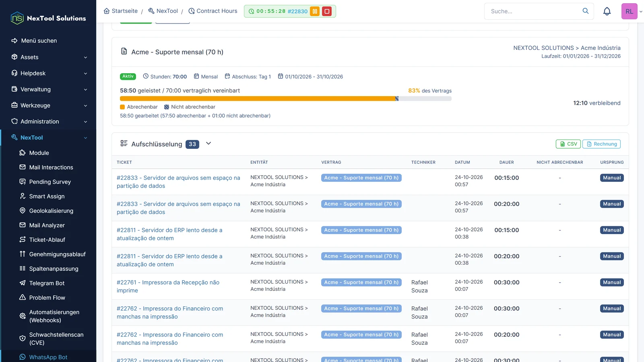Open ticket #22761 Impressora da Recepção
The width and height of the screenshot is (644, 362).
[x=168, y=286]
